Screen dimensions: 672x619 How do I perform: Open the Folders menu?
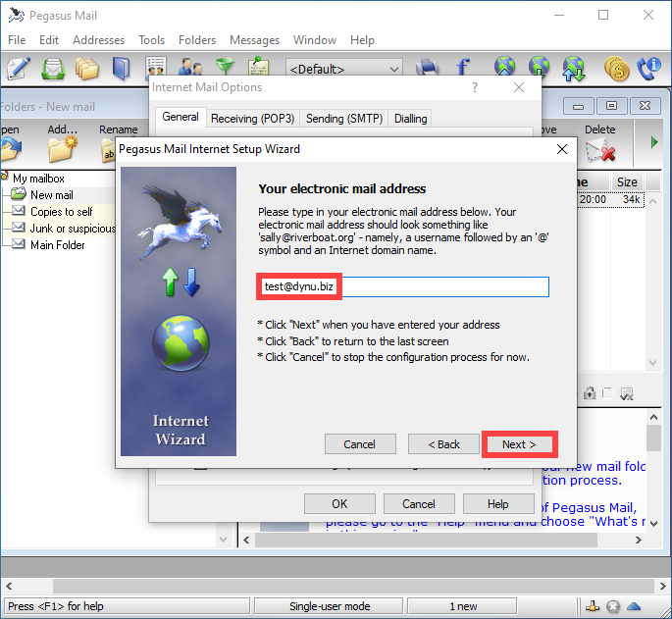pos(197,40)
